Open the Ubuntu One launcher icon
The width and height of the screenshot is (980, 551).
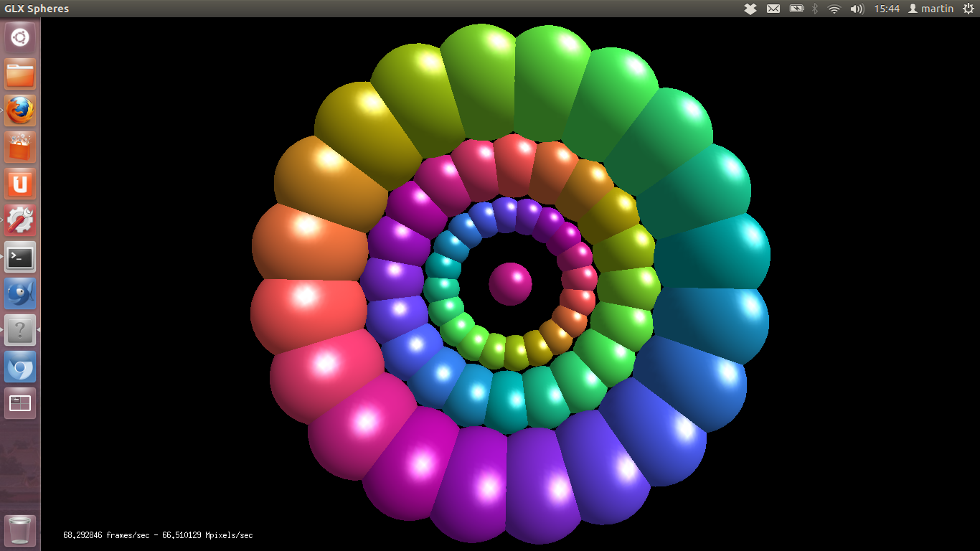[20, 184]
